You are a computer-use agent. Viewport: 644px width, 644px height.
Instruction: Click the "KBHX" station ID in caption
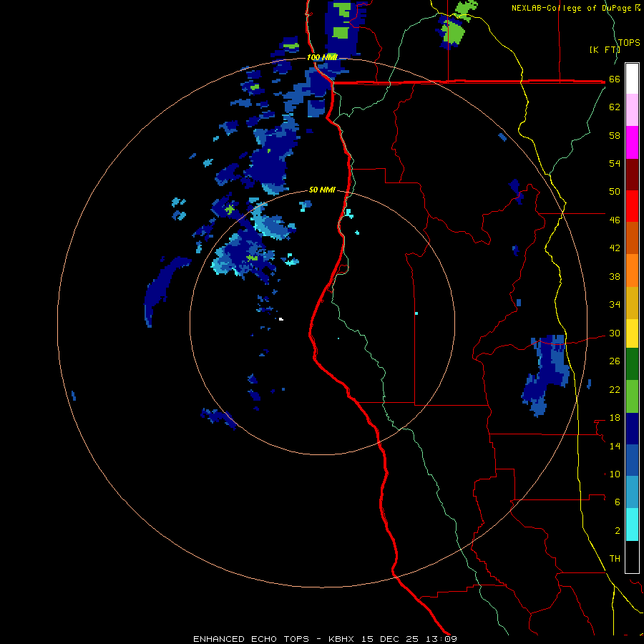pyautogui.click(x=342, y=639)
